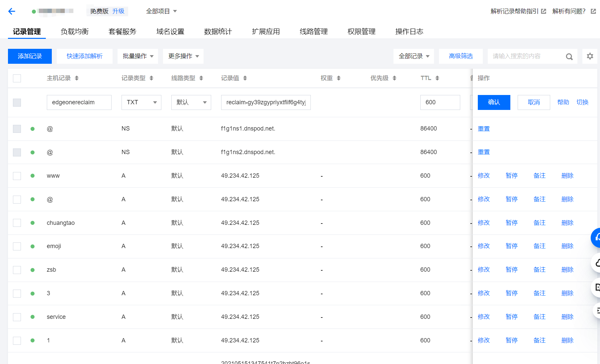Go to 线路管理 tab

314,32
